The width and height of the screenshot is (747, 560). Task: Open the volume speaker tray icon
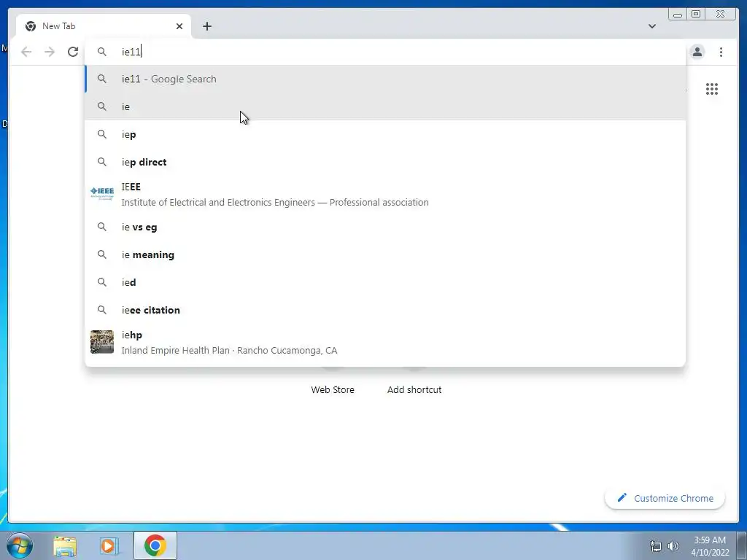click(x=673, y=546)
